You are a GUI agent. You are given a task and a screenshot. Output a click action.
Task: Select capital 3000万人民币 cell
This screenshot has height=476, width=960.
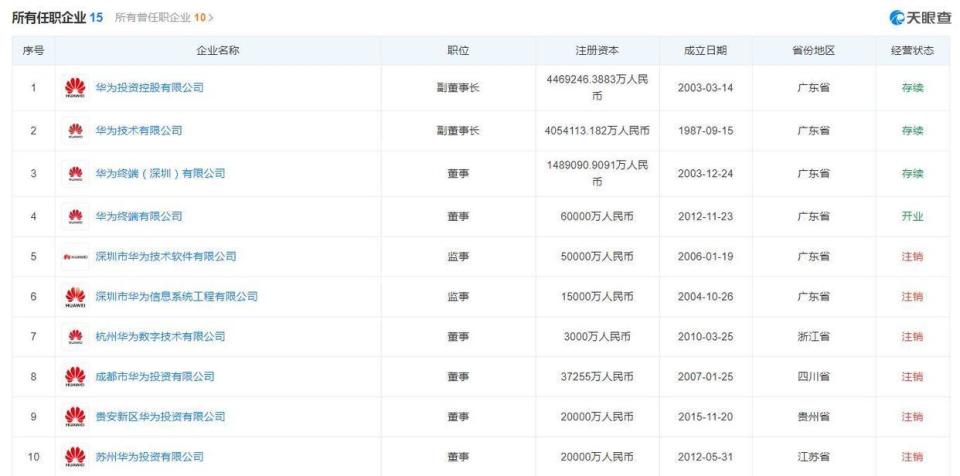point(597,336)
